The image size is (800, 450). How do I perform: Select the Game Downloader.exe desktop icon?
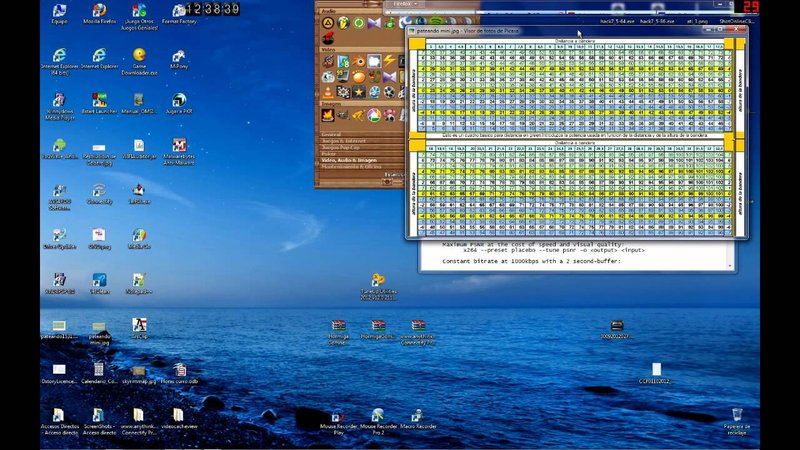point(139,62)
